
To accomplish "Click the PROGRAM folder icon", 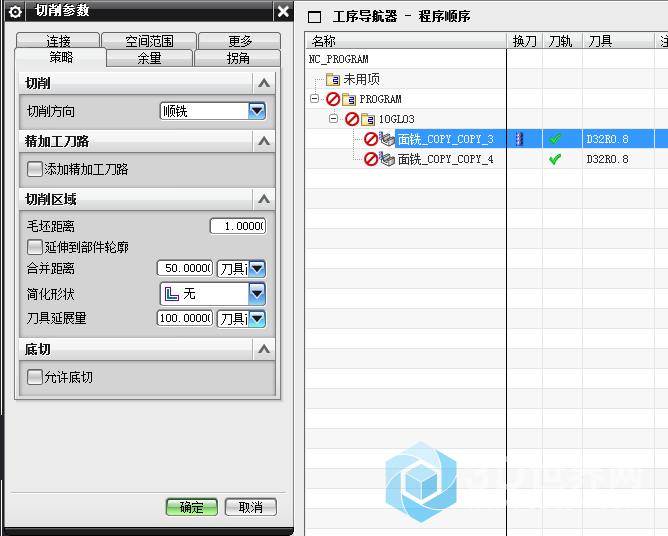I will 349,99.
